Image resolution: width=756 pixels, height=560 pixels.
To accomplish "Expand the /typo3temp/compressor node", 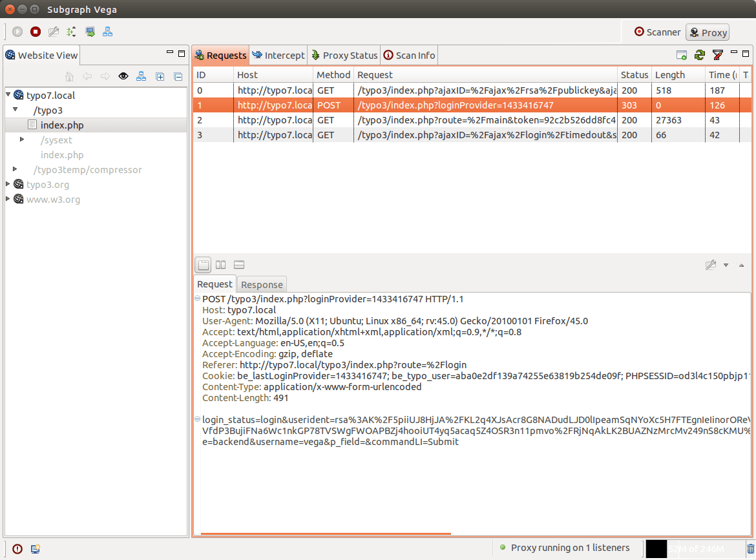I will pyautogui.click(x=15, y=169).
